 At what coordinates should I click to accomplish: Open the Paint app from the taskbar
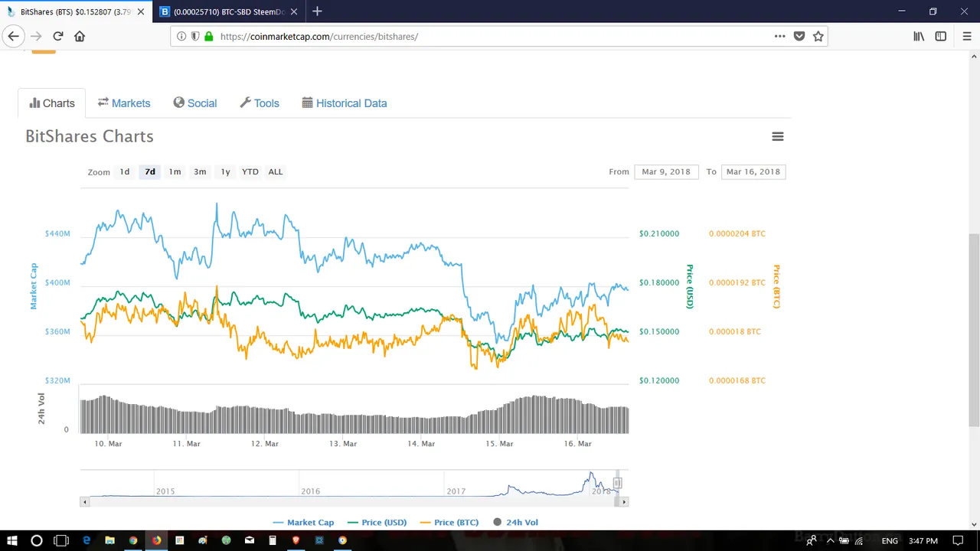tap(203, 540)
